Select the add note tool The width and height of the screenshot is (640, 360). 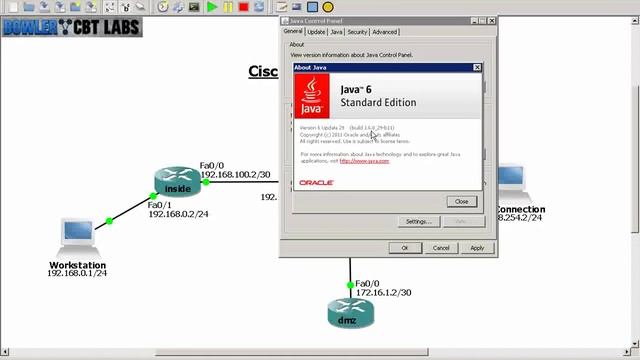click(281, 7)
